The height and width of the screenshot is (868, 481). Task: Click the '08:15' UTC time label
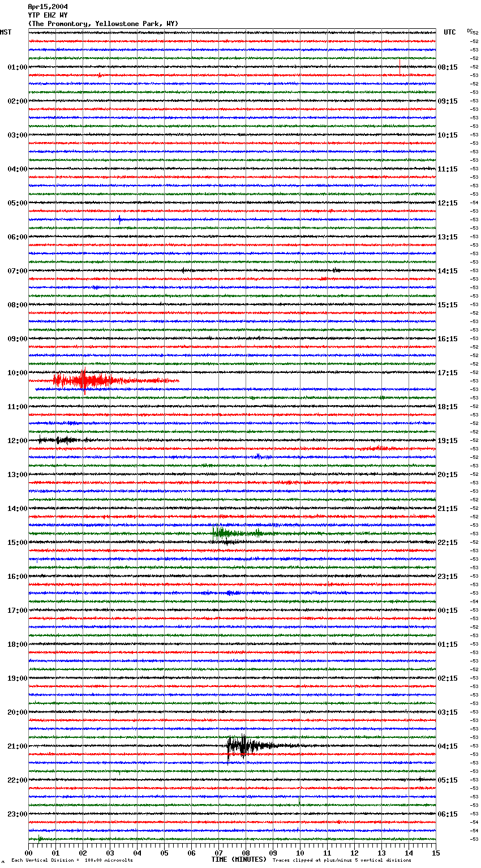[x=448, y=67]
